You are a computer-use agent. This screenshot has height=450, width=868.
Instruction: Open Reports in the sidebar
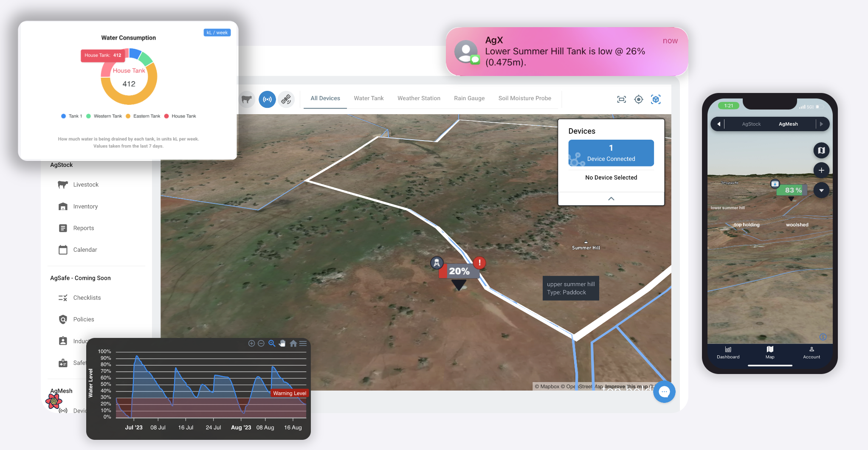pyautogui.click(x=84, y=228)
